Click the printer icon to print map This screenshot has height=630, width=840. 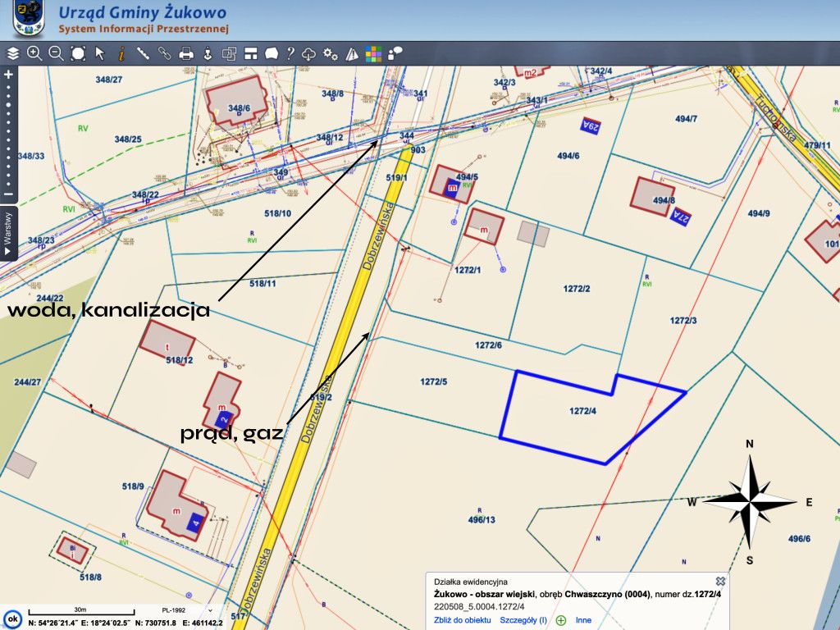186,53
